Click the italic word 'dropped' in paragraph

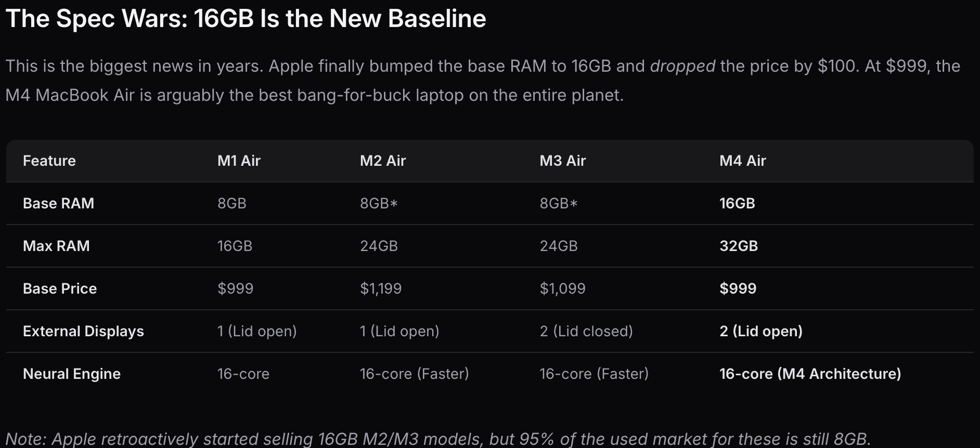click(682, 66)
